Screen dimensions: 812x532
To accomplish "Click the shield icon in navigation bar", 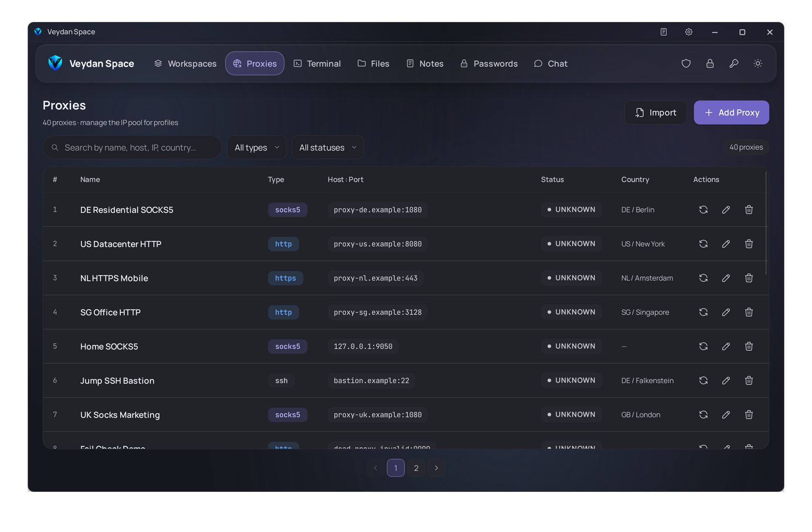I will [686, 64].
